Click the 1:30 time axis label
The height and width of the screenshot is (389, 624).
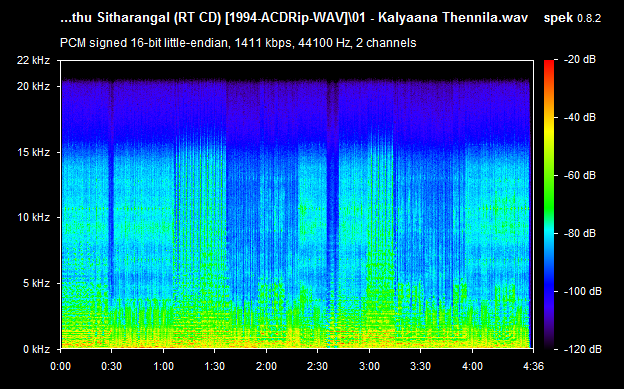214,366
